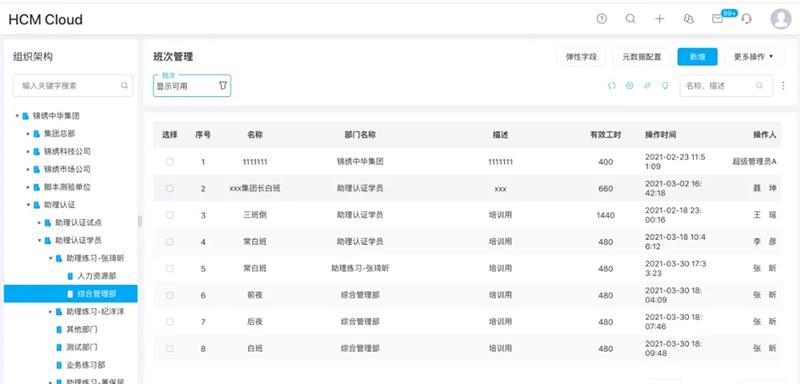Screen dimensions: 800x384
Task: Click magnifier icon inside 名称、描述 search box
Action: pyautogui.click(x=760, y=86)
